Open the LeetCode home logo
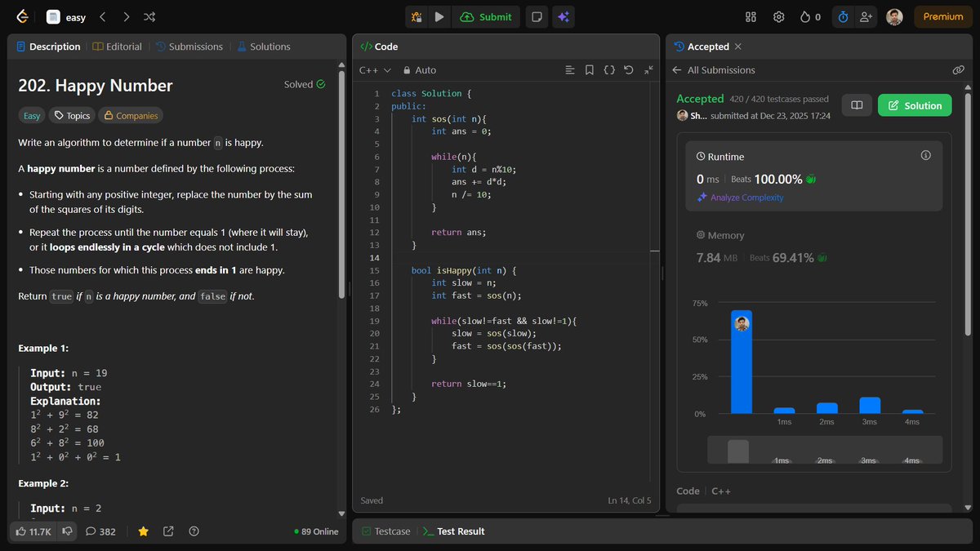This screenshot has height=551, width=980. [x=22, y=16]
